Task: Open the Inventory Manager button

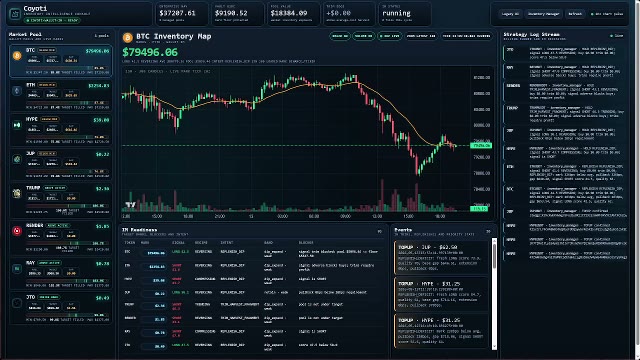Action: 543,14
